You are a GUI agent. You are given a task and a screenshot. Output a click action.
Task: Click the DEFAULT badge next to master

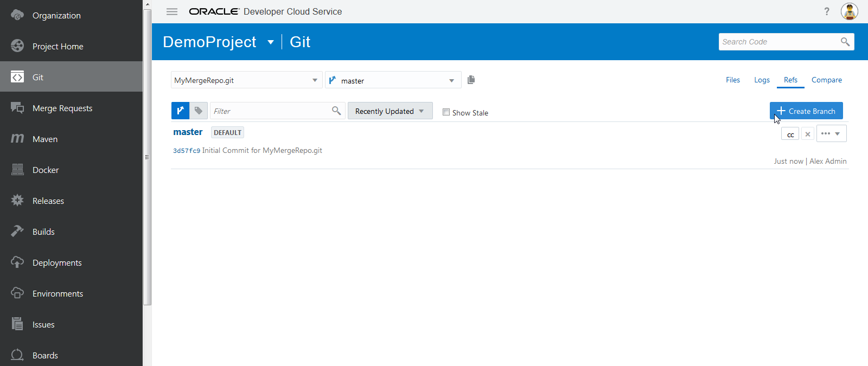click(x=227, y=132)
